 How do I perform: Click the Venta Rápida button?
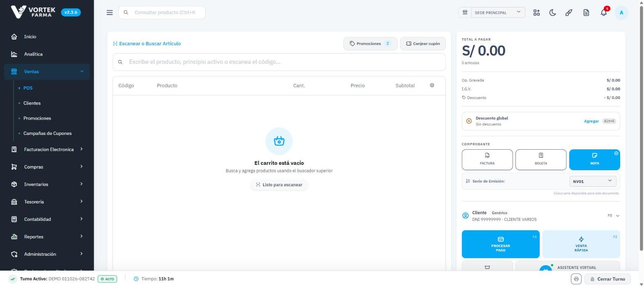(x=581, y=244)
